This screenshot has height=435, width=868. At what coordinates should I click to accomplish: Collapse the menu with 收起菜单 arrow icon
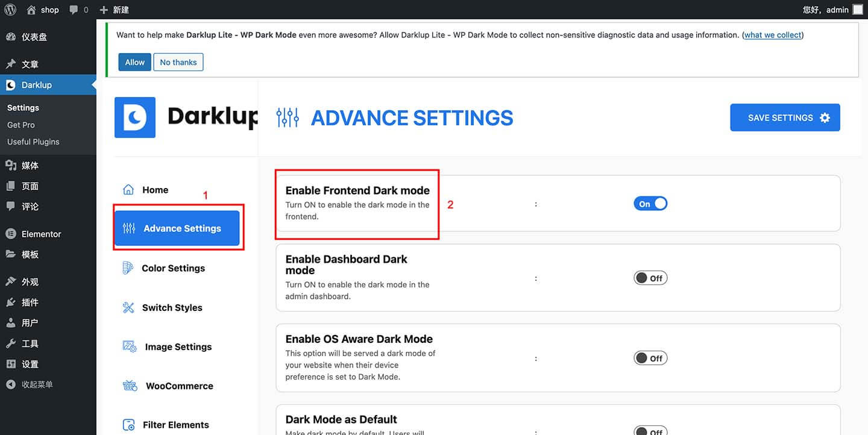pyautogui.click(x=11, y=384)
